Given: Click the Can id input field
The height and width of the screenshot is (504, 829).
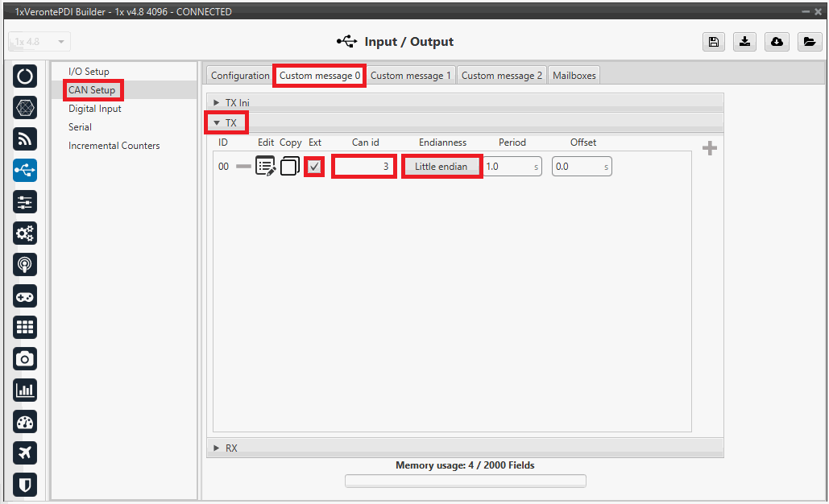Looking at the screenshot, I should pos(364,167).
